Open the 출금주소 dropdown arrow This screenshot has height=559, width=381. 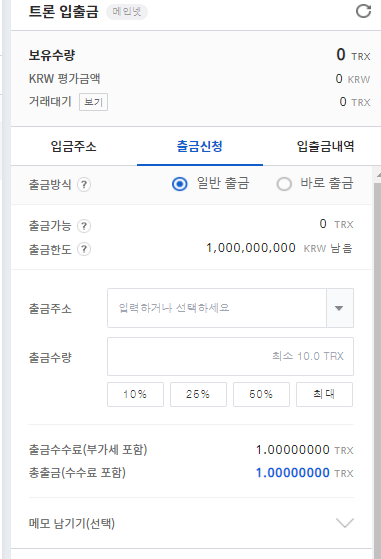[x=340, y=308]
